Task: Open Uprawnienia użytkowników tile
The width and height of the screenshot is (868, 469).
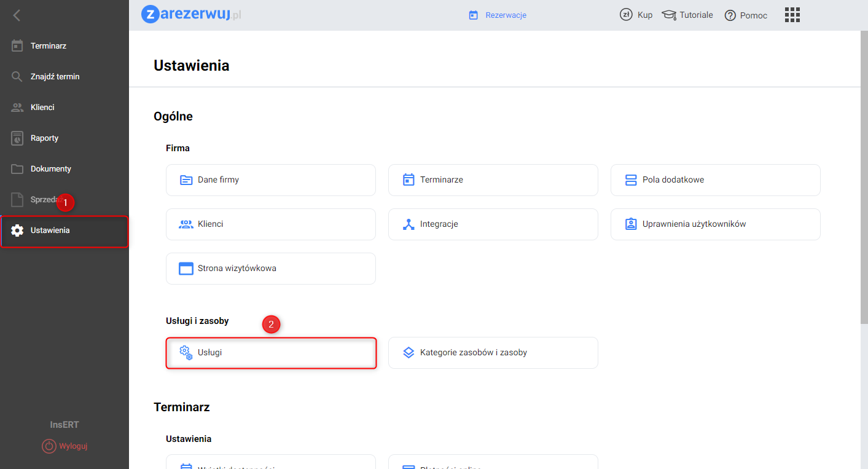Action: tap(715, 224)
